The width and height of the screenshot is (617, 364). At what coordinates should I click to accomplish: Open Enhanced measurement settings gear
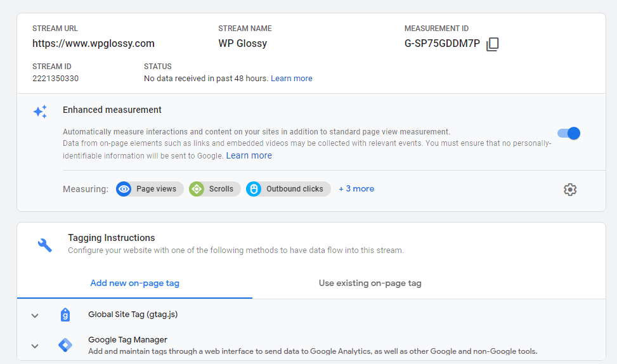[570, 189]
